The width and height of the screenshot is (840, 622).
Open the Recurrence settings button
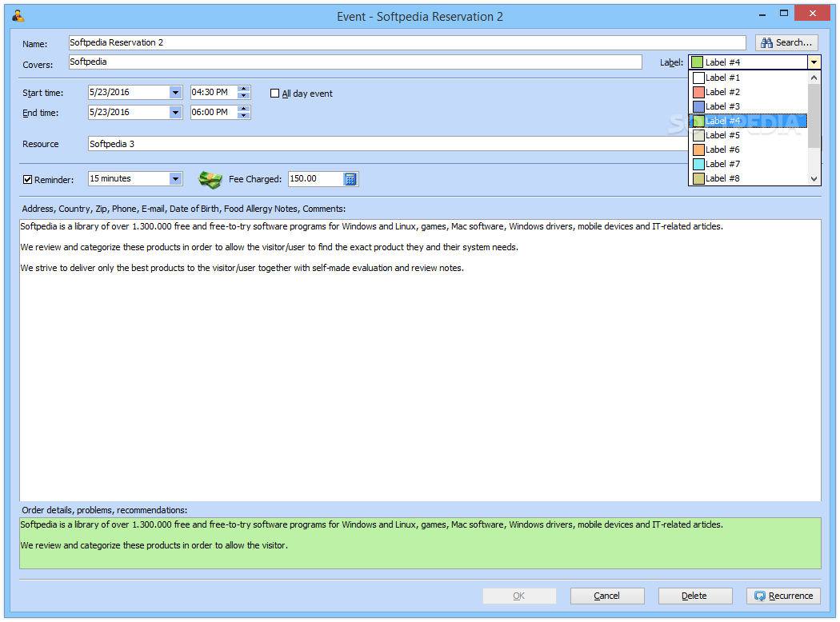[x=783, y=596]
